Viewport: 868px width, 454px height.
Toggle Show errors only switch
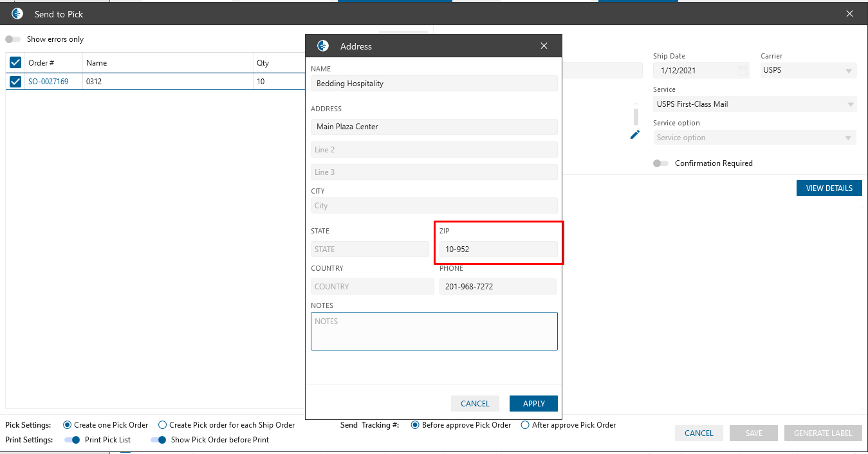click(x=13, y=39)
